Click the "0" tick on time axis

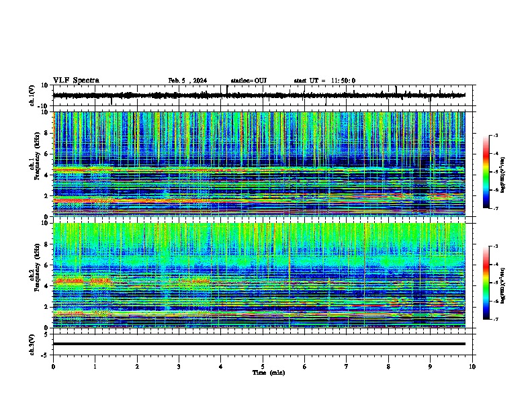tap(53, 367)
